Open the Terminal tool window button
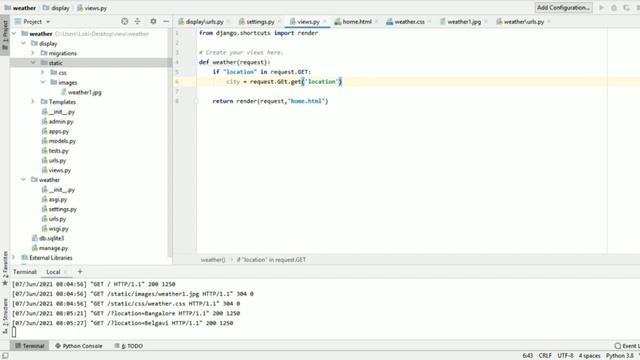 click(x=29, y=346)
